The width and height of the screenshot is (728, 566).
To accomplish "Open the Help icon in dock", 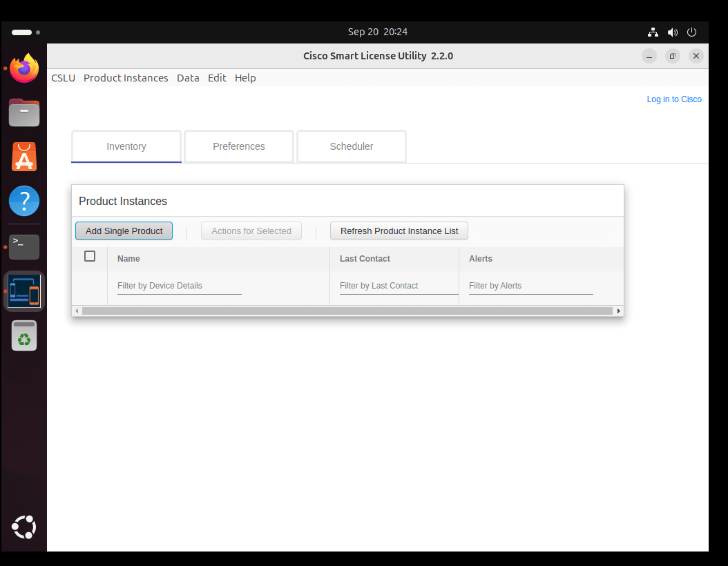I will [x=24, y=201].
